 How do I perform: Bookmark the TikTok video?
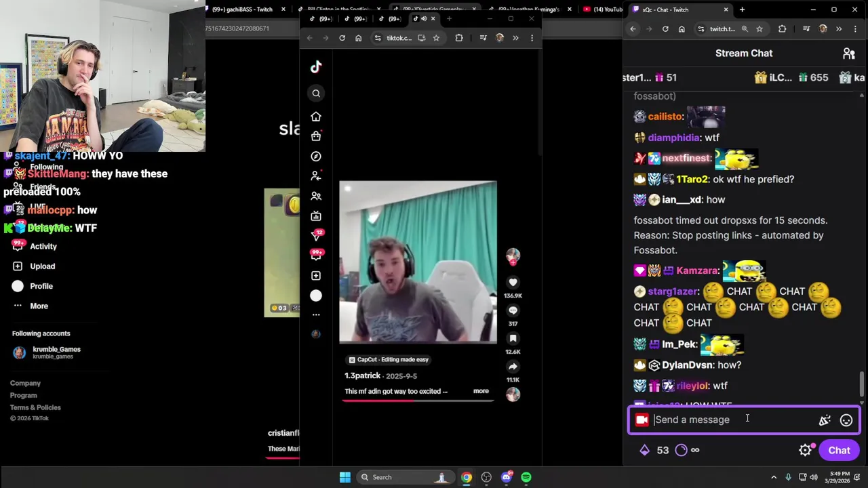point(513,338)
